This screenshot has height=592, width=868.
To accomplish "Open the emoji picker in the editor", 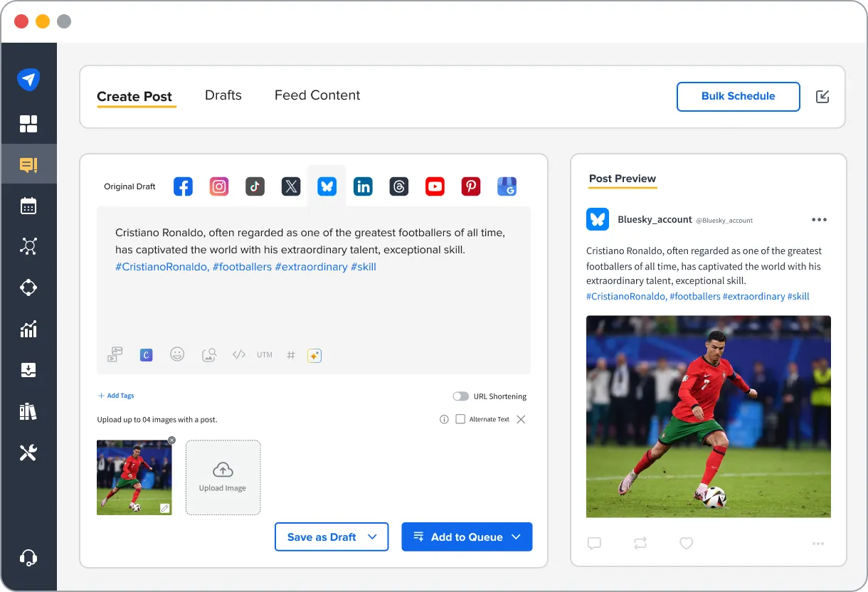I will tap(177, 354).
